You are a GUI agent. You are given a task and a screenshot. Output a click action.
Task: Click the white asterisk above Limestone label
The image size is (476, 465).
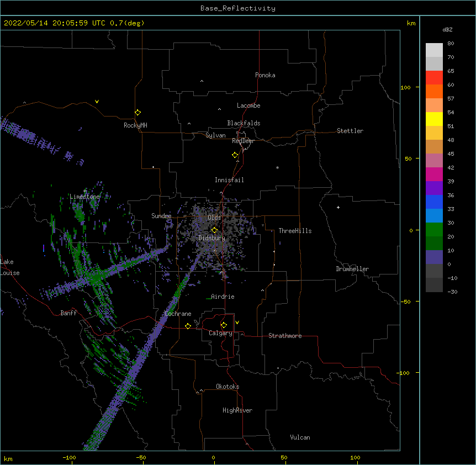click(84, 191)
